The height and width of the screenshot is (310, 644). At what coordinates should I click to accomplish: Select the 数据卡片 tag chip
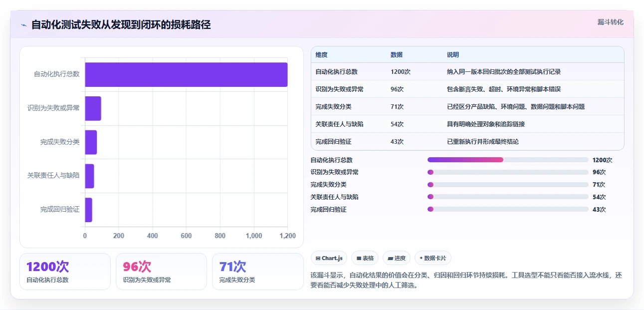433,258
